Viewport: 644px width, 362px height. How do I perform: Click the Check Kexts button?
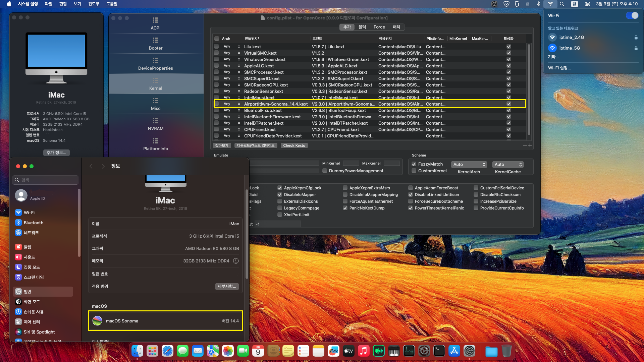tap(294, 145)
